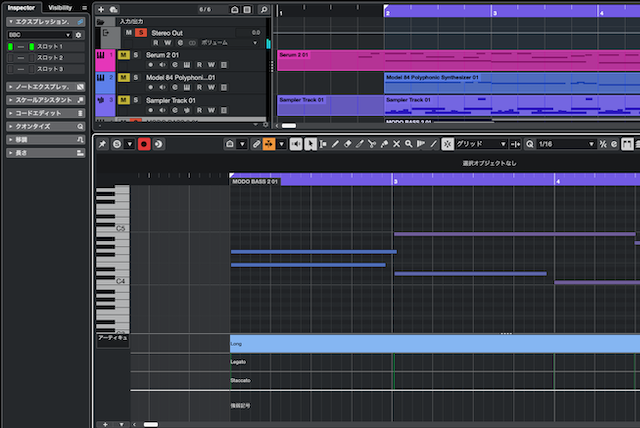The height and width of the screenshot is (428, 640).
Task: Solo the Sampler Track 01
Action: pyautogui.click(x=135, y=101)
